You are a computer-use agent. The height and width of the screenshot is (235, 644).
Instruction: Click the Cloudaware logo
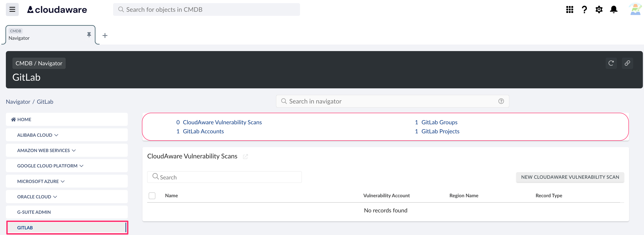pyautogui.click(x=57, y=10)
